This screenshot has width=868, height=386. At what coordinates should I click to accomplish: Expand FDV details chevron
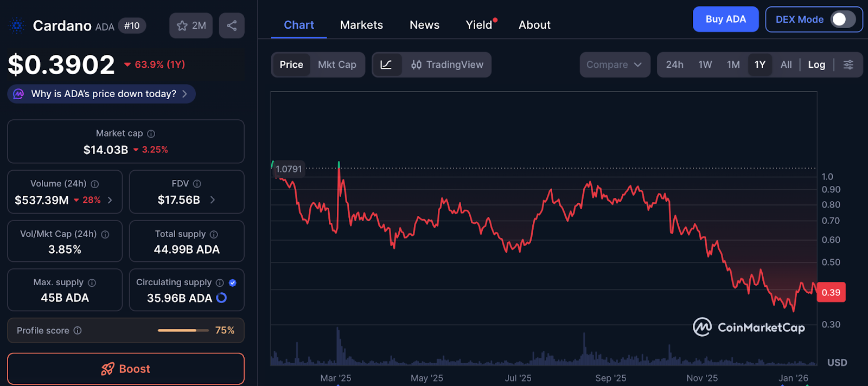coord(212,200)
